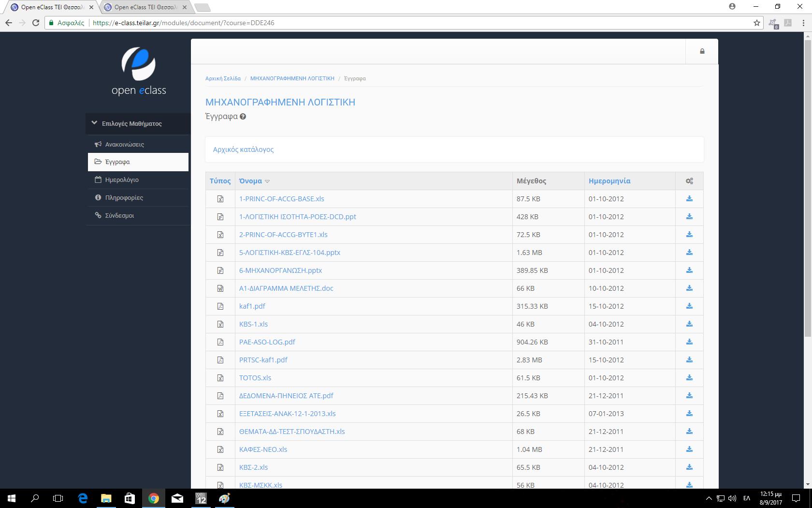The width and height of the screenshot is (812, 508).
Task: Reload the page in Chrome
Action: (x=35, y=23)
